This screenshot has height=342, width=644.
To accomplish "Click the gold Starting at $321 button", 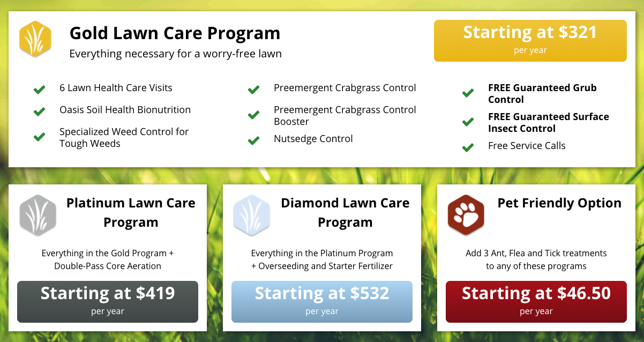I will coord(530,41).
